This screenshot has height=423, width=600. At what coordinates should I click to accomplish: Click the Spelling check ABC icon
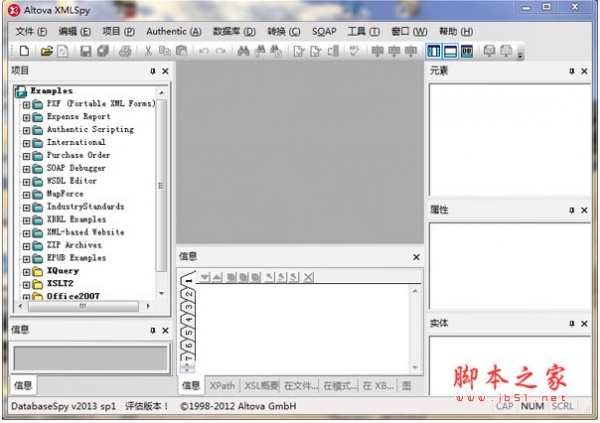tap(355, 51)
